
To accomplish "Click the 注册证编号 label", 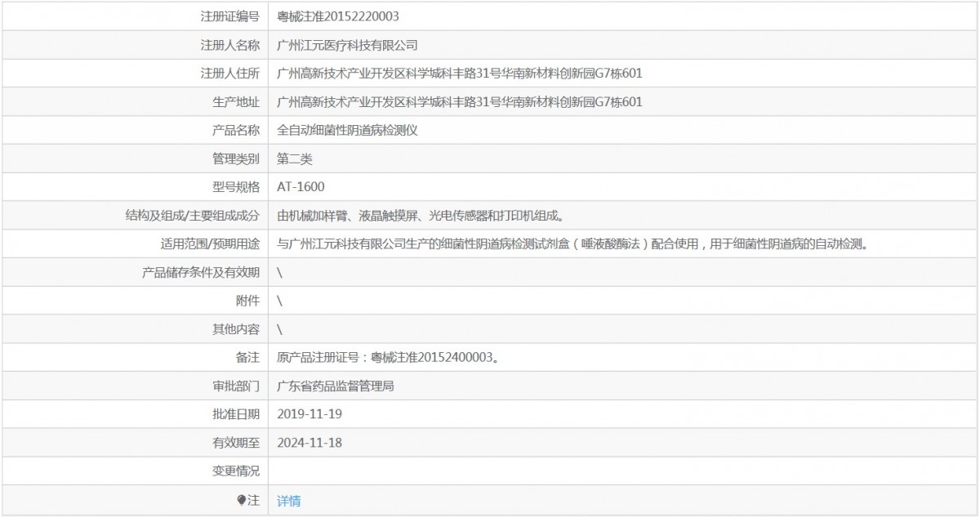I will [x=230, y=16].
